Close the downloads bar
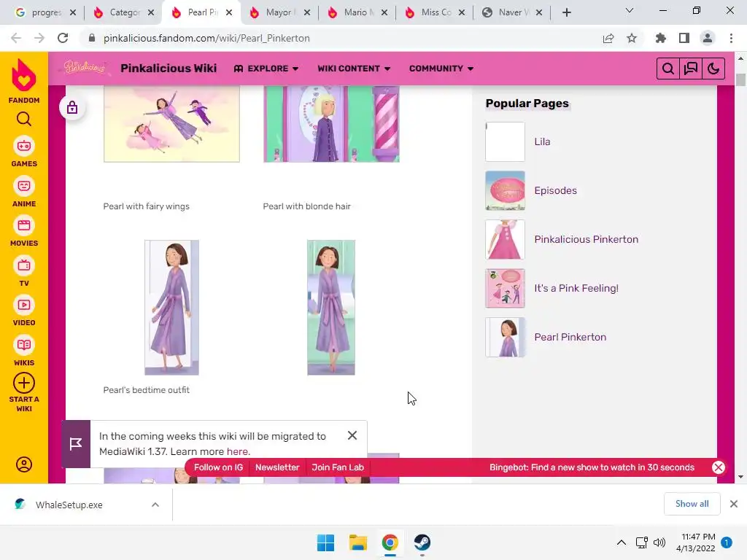The height and width of the screenshot is (560, 747). [734, 504]
